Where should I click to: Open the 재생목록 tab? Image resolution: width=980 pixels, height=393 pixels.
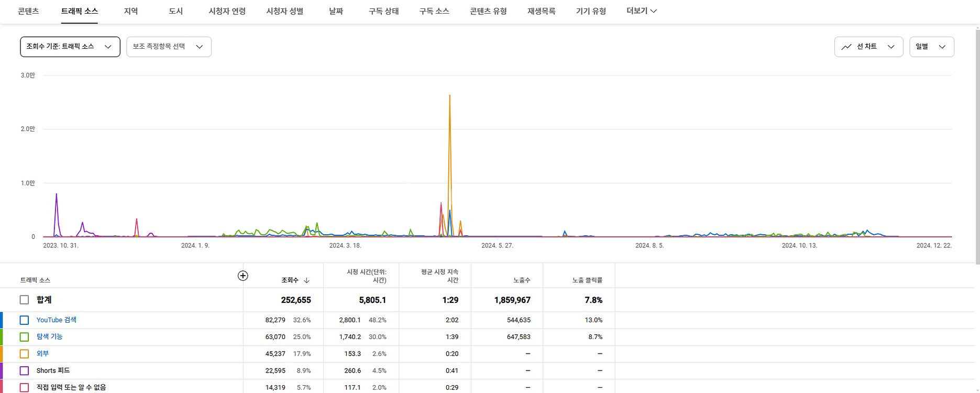[542, 11]
